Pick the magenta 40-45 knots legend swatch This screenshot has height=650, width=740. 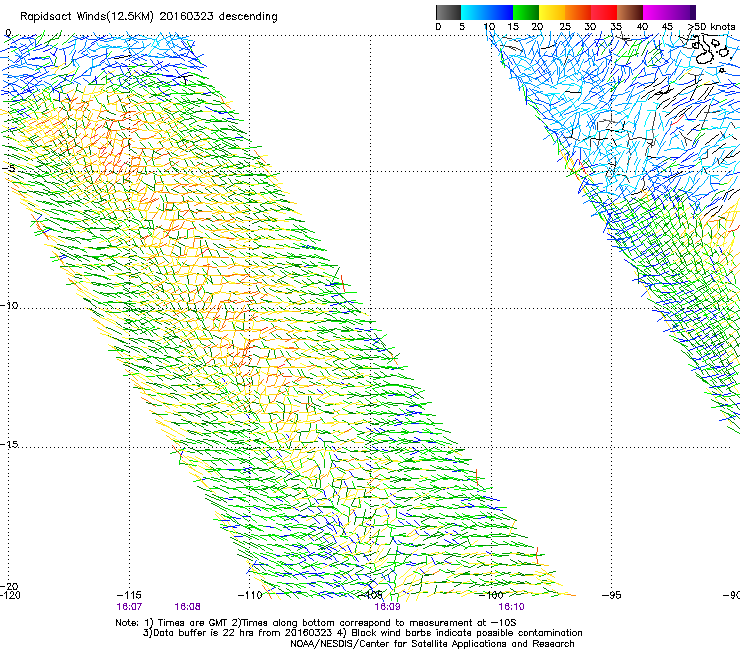coord(656,12)
